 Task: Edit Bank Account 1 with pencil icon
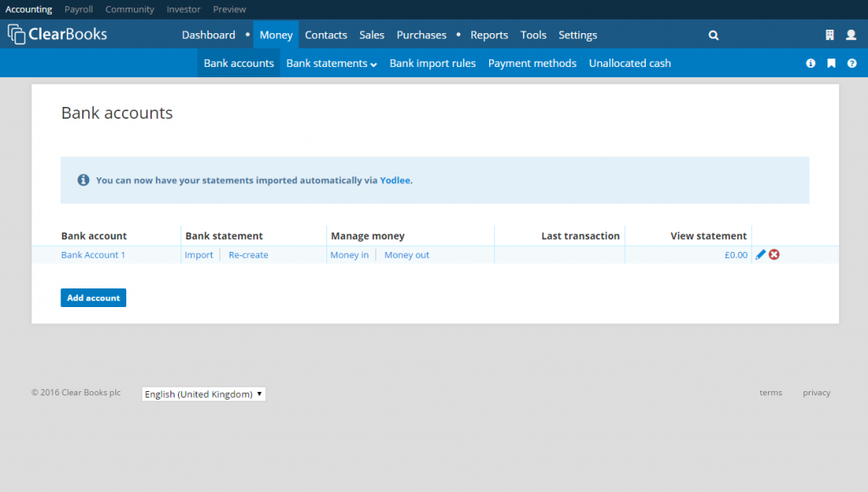[x=760, y=254]
